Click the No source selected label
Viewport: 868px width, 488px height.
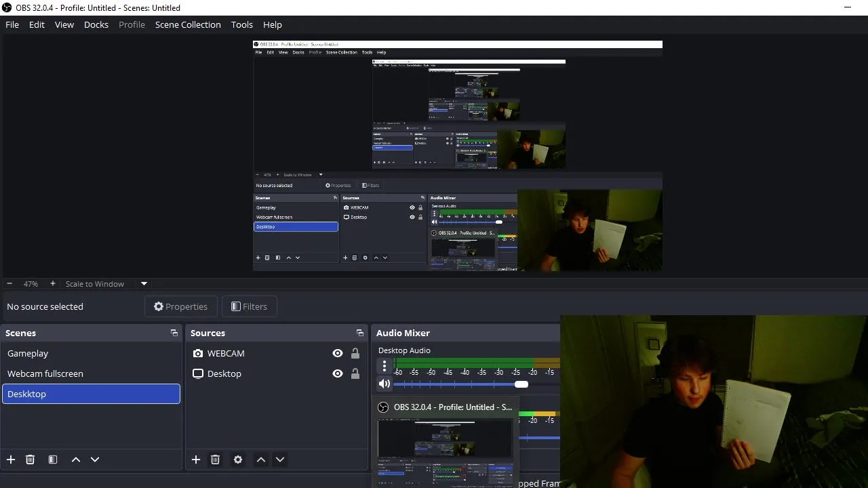[x=45, y=306]
